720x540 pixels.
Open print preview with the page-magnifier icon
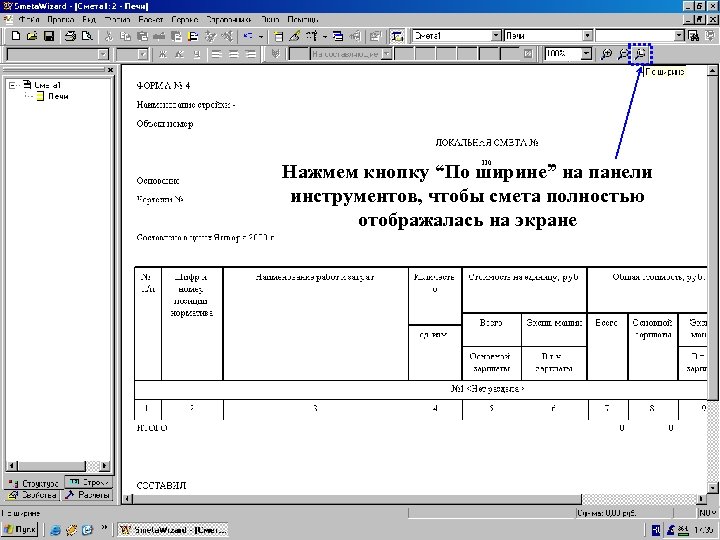pos(87,36)
